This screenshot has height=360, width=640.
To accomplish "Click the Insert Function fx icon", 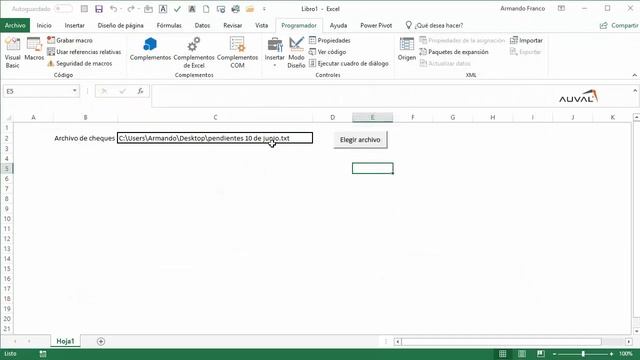I will coord(140,91).
